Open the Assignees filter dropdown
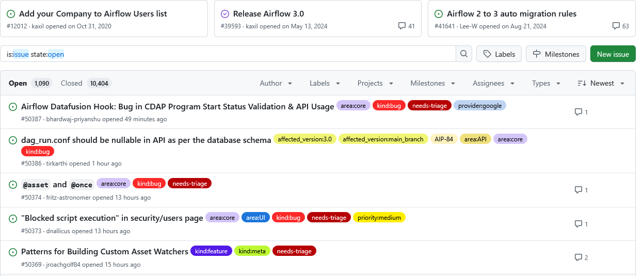Image resolution: width=644 pixels, height=276 pixels. click(493, 83)
